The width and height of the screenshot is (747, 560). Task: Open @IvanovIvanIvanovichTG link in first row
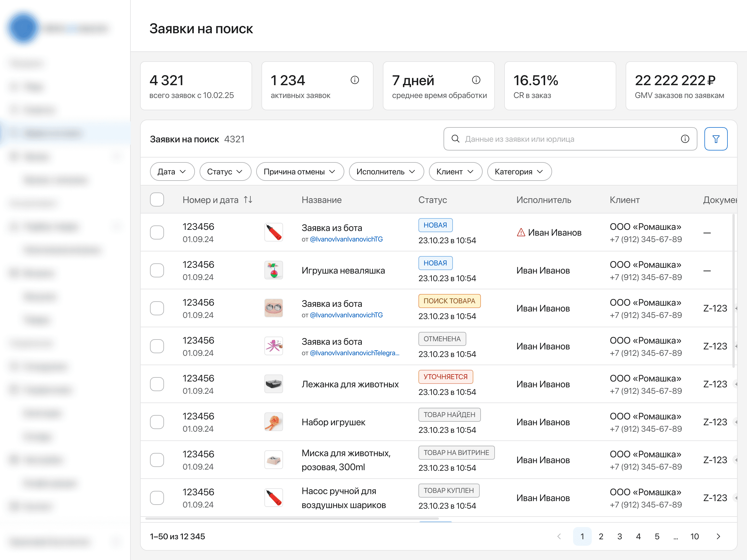tap(346, 239)
